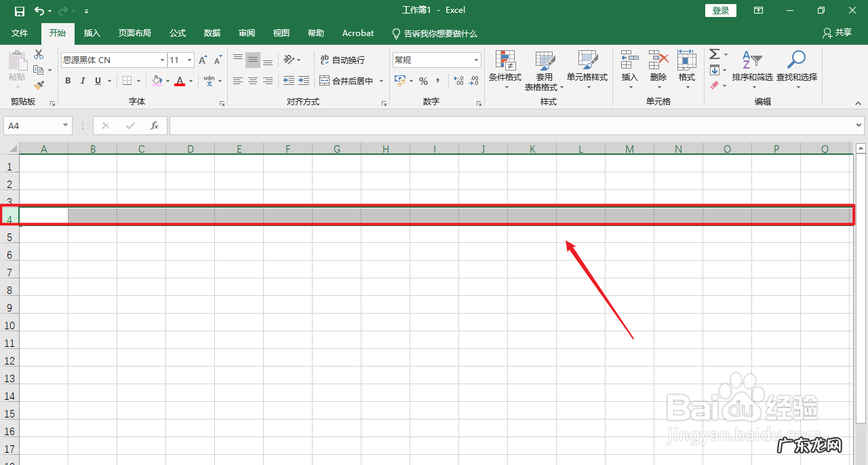Select the 格式刷 (format painter) icon
This screenshot has width=868, height=465.
39,84
